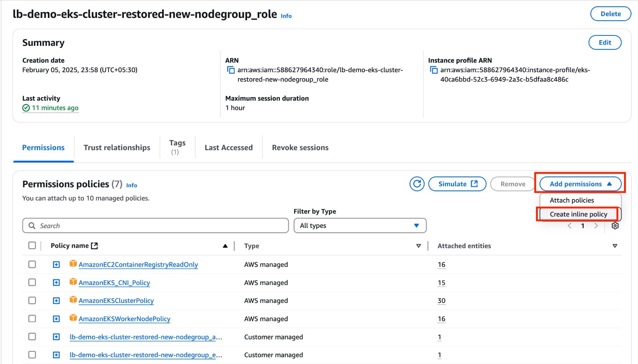Click attached entities count 15

[441, 282]
